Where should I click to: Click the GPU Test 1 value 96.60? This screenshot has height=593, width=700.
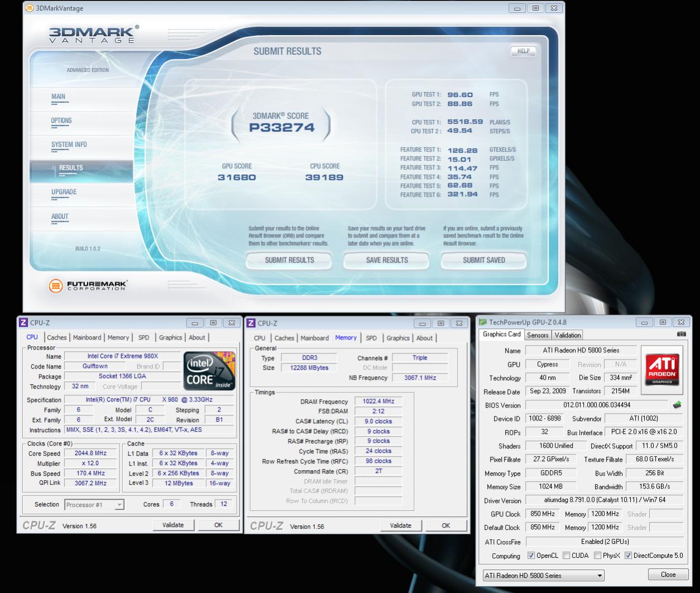coord(460,95)
